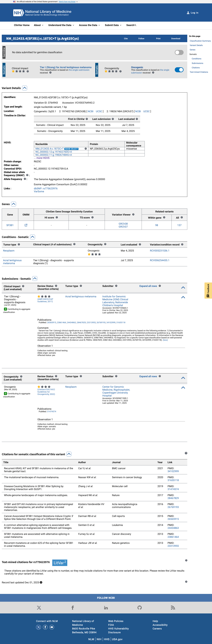
Task: Toggle the Germline classification switch
Action: (179, 52)
